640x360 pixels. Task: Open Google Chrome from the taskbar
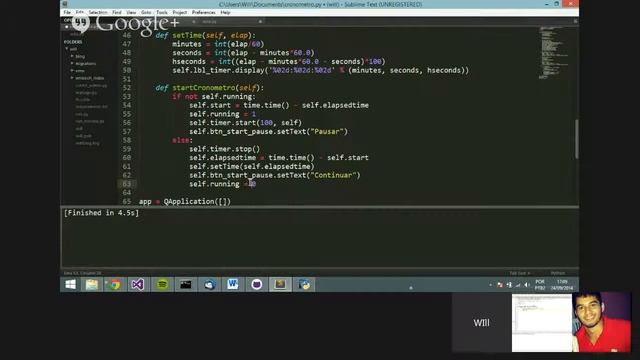(115, 284)
